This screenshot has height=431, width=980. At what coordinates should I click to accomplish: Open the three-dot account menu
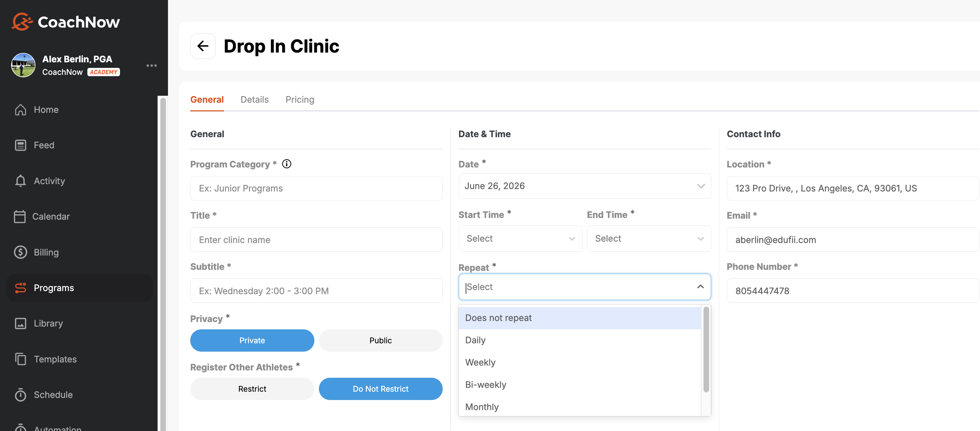tap(151, 65)
